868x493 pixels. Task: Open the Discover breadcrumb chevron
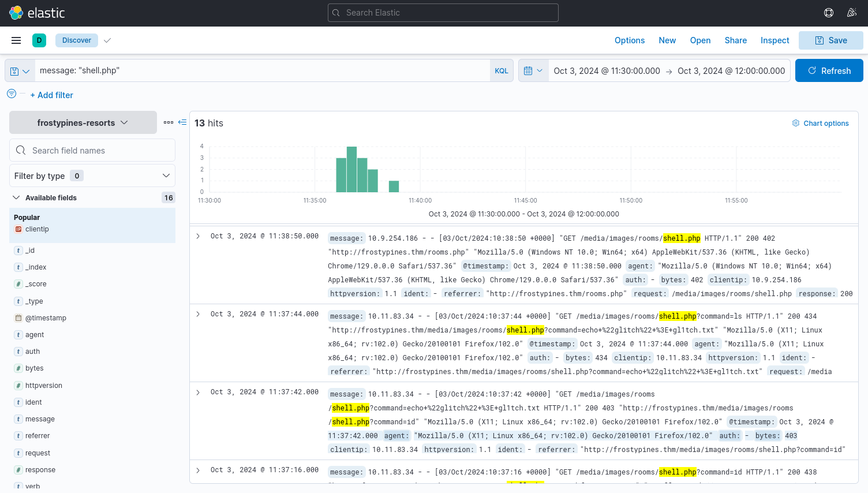coord(107,40)
